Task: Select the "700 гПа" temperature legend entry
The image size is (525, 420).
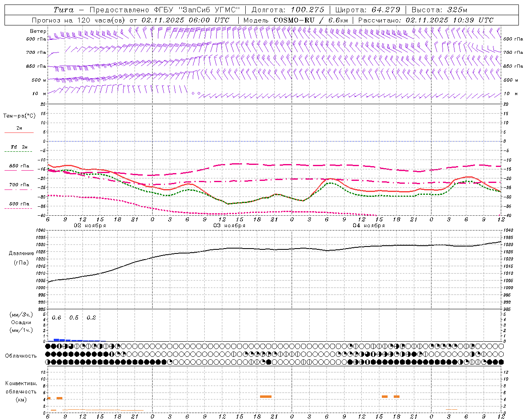Action: click(19, 185)
